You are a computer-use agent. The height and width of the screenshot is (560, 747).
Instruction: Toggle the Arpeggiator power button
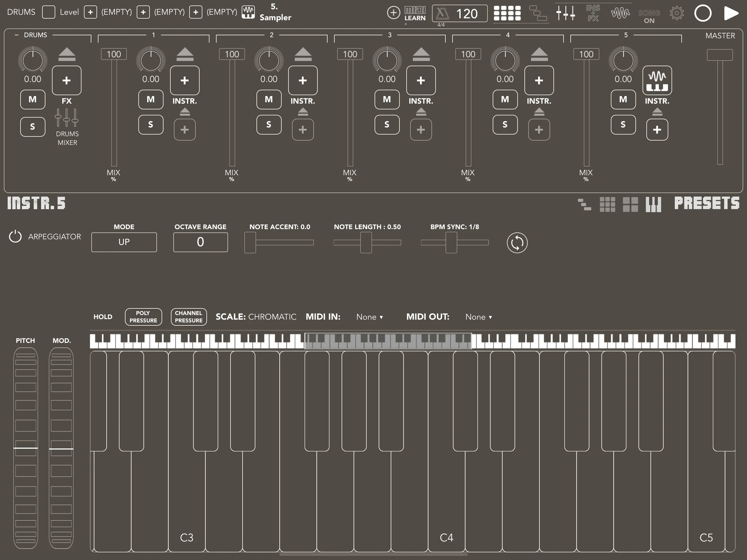[x=15, y=237]
